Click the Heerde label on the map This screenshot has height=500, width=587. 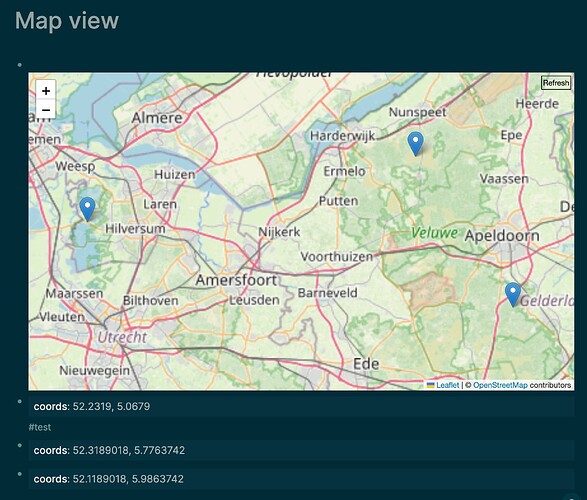(x=537, y=104)
